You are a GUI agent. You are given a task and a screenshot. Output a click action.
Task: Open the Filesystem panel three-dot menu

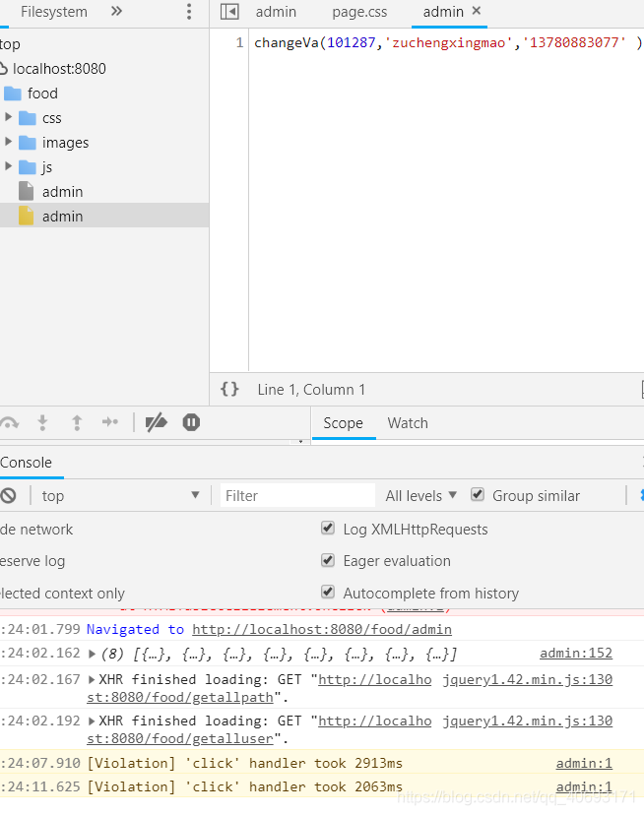[x=189, y=12]
